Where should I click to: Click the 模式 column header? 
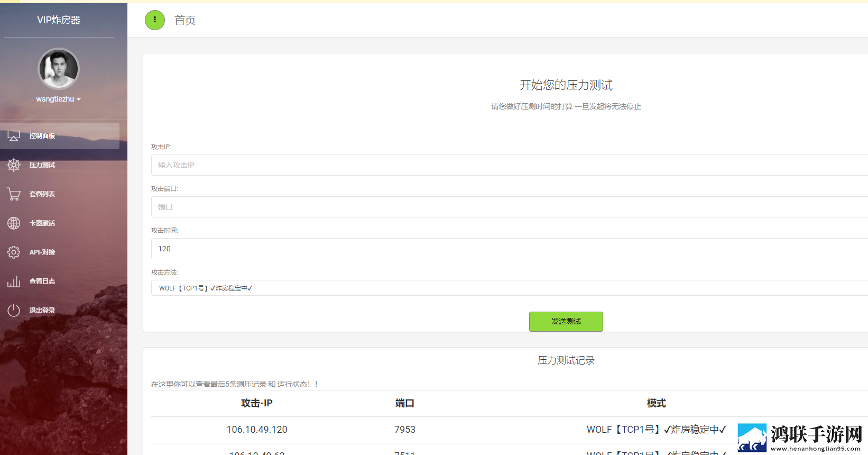pos(657,403)
